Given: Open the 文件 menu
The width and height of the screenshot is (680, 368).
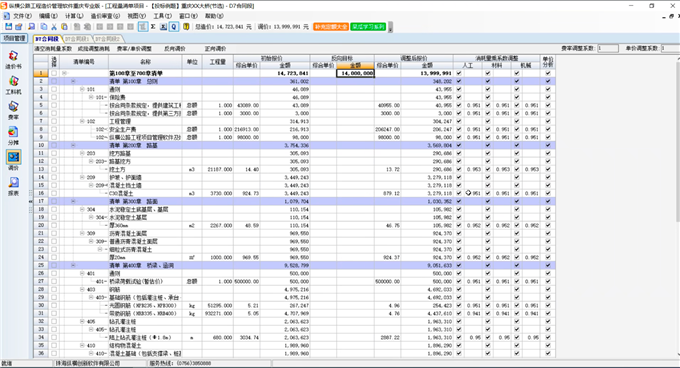Looking at the screenshot, I should (x=22, y=16).
